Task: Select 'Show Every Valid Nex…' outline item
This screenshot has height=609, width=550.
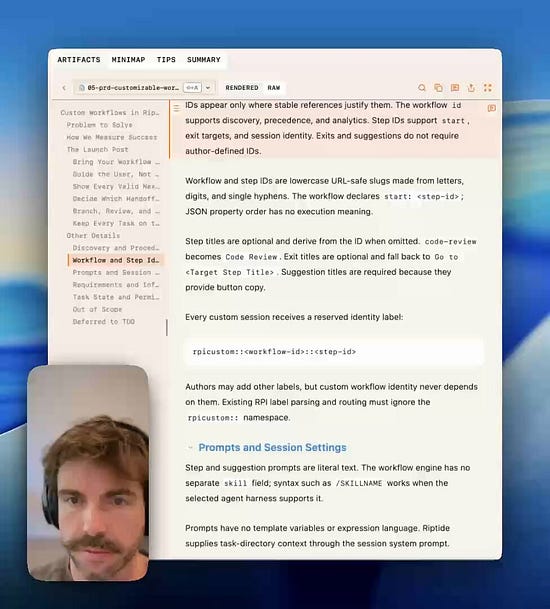Action: coord(116,186)
